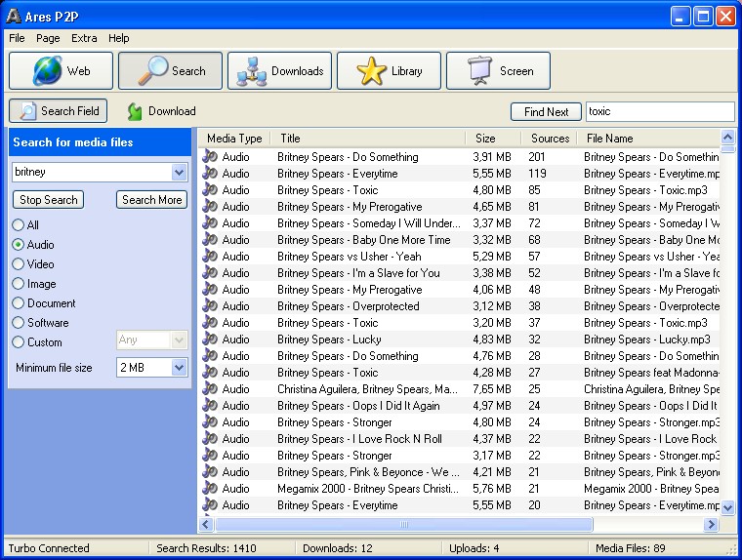Click audio icon of Oops I Did It Again row
Image resolution: width=742 pixels, height=560 pixels.
pyautogui.click(x=210, y=405)
